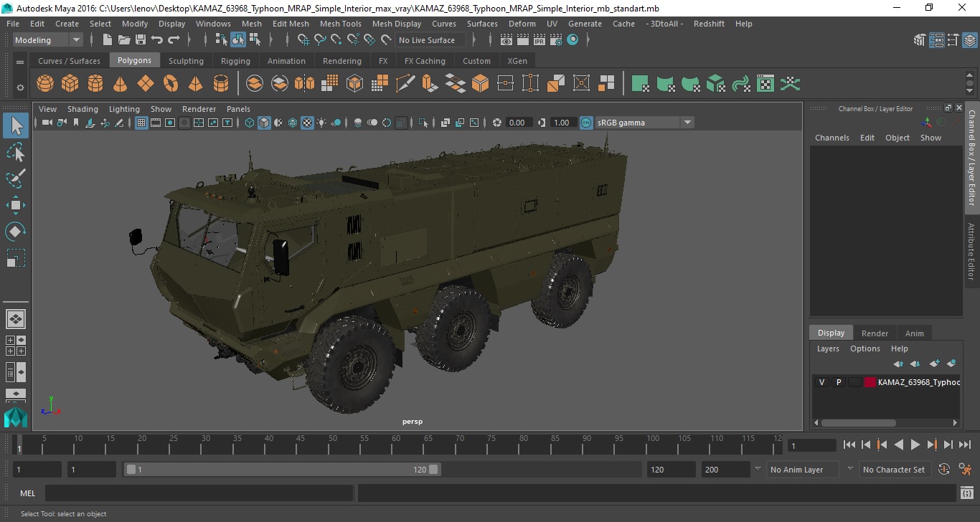Viewport: 980px width, 522px height.
Task: Toggle the empty layer display type box
Action: point(854,382)
